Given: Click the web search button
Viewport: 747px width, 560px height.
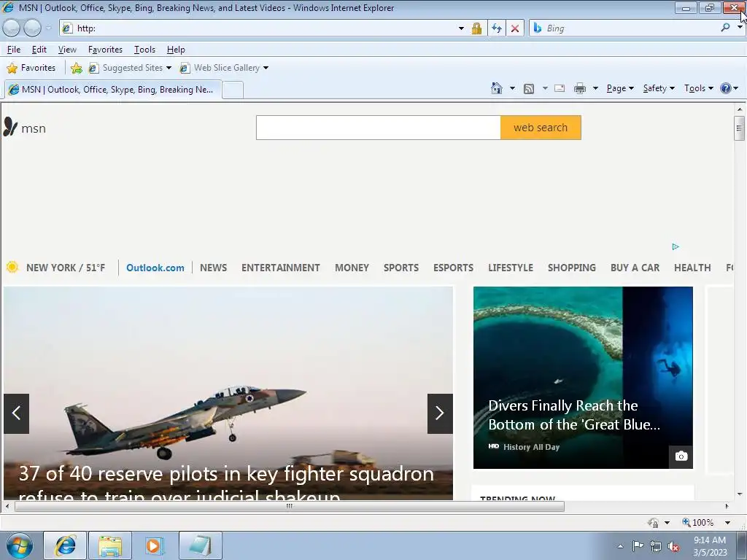Looking at the screenshot, I should pos(541,128).
